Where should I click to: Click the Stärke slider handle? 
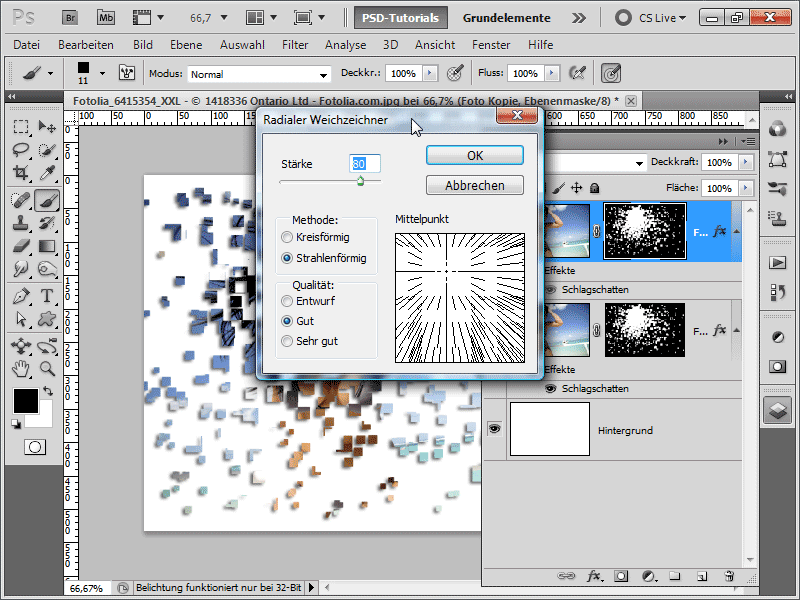pyautogui.click(x=360, y=181)
